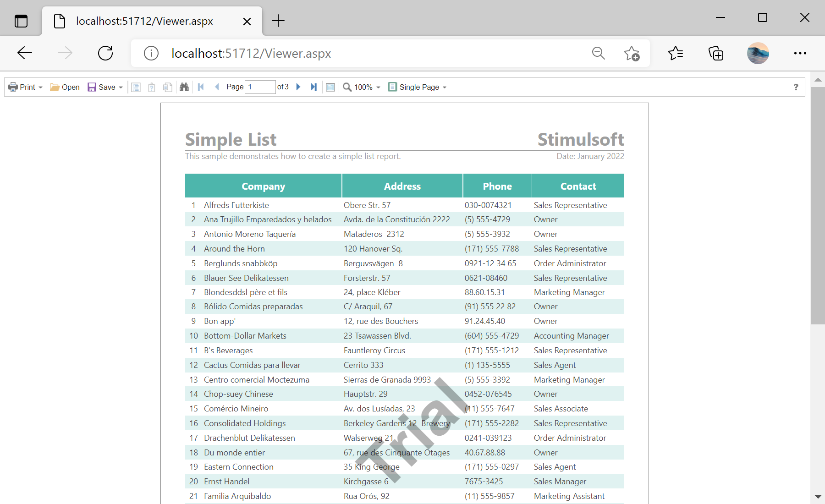Image resolution: width=825 pixels, height=504 pixels.
Task: Click the scrollbar down arrow
Action: coord(818,497)
